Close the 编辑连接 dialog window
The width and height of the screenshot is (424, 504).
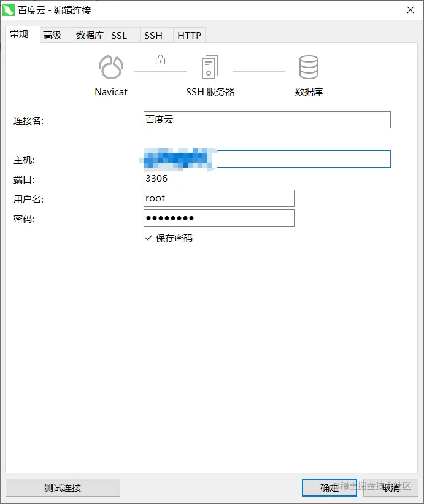[x=410, y=10]
